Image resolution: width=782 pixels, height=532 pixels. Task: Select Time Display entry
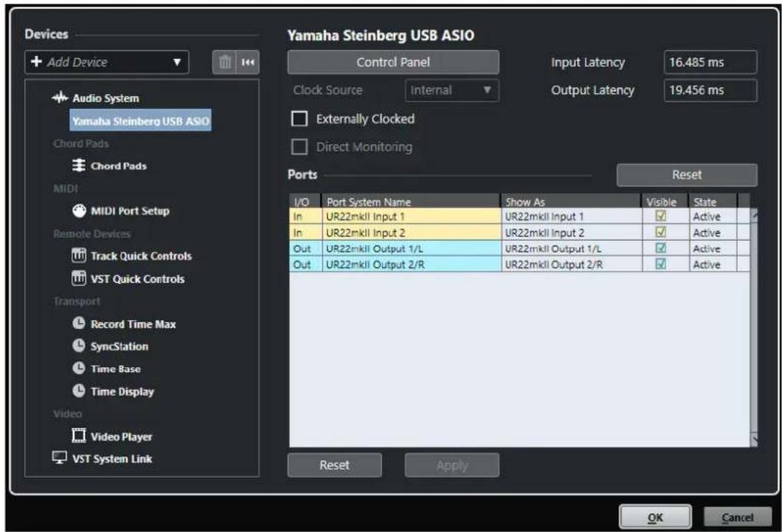tap(122, 391)
